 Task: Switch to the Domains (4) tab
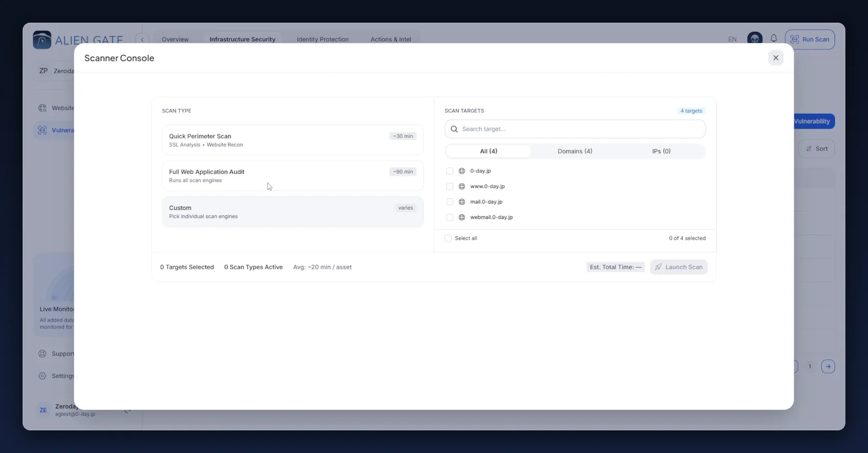pyautogui.click(x=575, y=151)
